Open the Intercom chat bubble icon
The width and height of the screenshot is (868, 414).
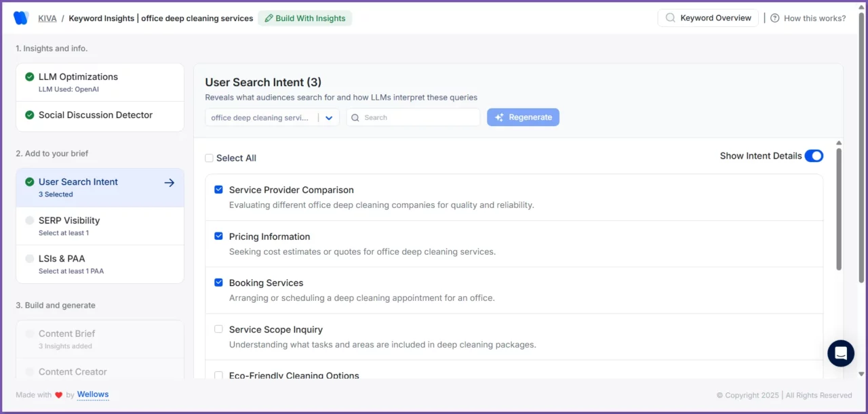(840, 353)
